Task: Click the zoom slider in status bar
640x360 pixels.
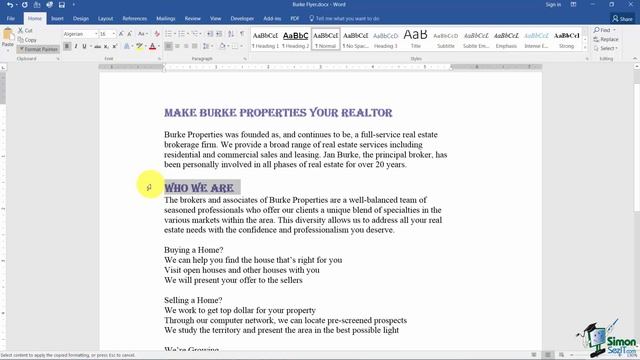Action: click(596, 355)
